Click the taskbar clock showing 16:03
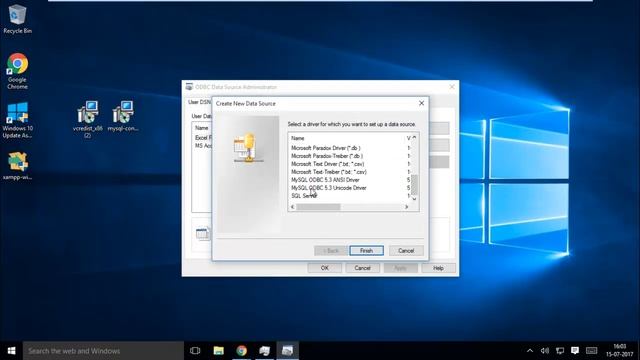The height and width of the screenshot is (360, 640). (x=620, y=351)
